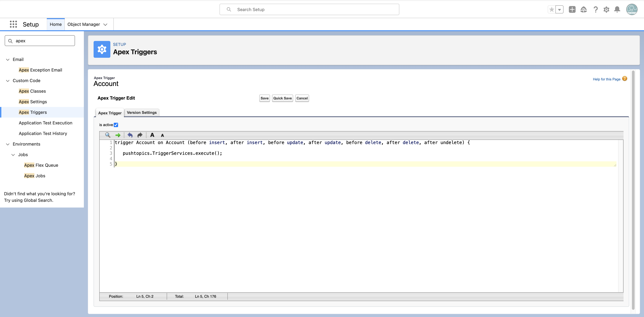Toggle the is active checkbox
644x317 pixels.
pos(116,125)
